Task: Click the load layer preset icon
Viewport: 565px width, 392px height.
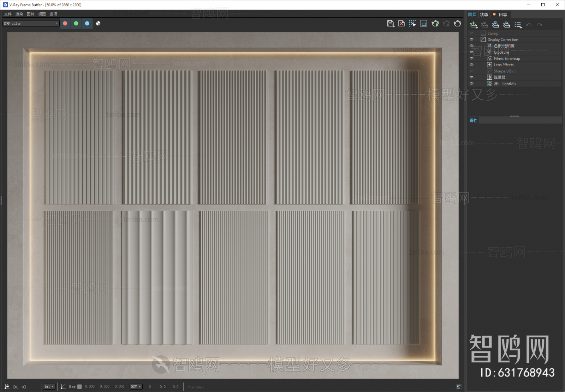Action: tap(507, 25)
